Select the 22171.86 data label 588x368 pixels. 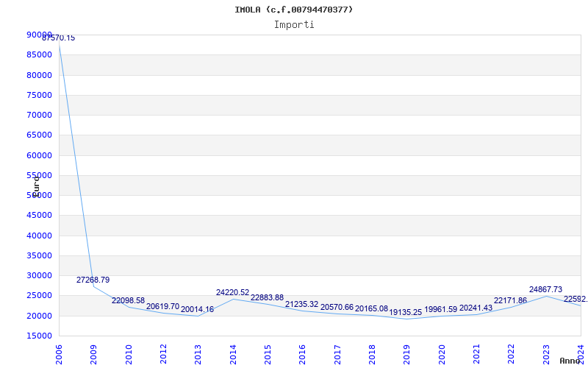510,301
